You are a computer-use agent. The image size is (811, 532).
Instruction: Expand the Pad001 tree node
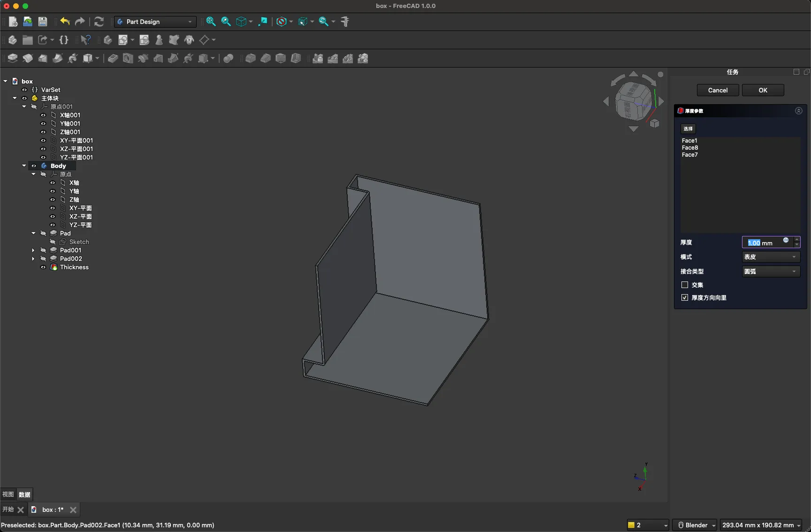coord(33,251)
